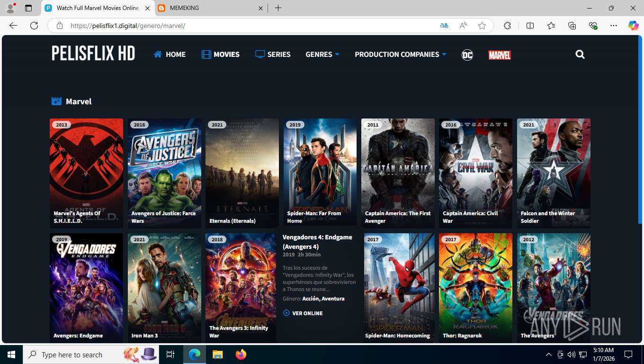644x364 pixels.
Task: Click the PELISFLIX HD logo
Action: point(93,54)
